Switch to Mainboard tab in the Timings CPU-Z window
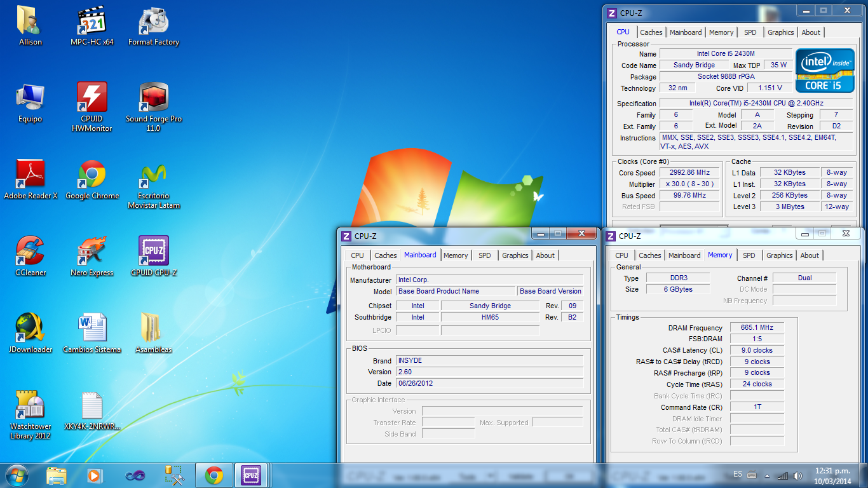The image size is (868, 488). (x=684, y=255)
